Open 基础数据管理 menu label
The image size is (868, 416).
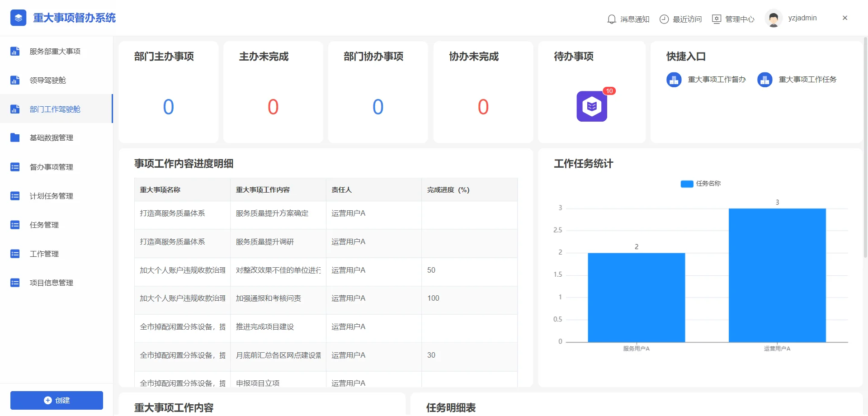coord(52,138)
